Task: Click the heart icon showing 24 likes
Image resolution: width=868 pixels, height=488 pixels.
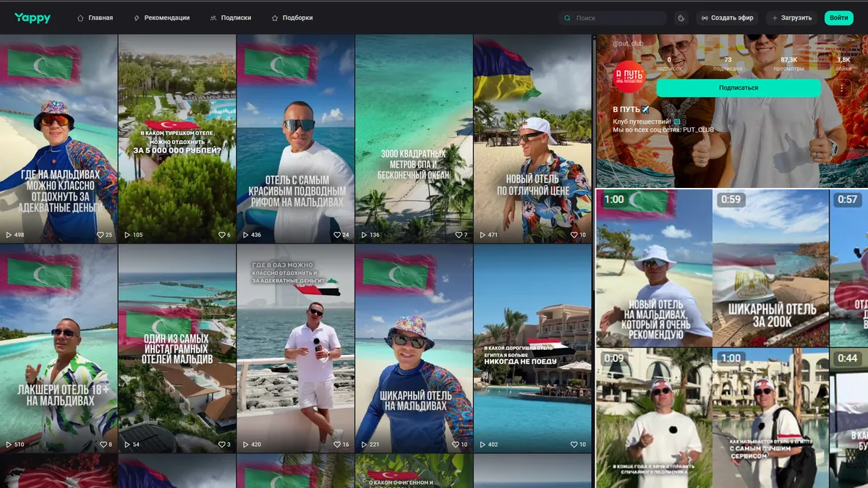Action: pos(337,235)
